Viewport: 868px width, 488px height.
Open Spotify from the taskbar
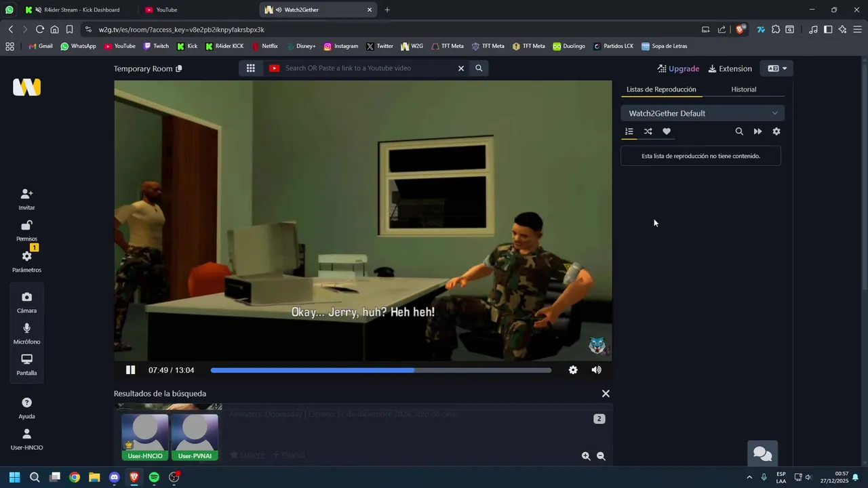154,477
